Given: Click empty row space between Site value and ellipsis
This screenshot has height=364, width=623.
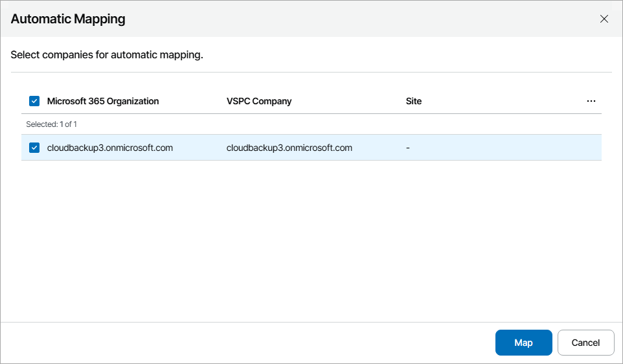Looking at the screenshot, I should [505, 148].
